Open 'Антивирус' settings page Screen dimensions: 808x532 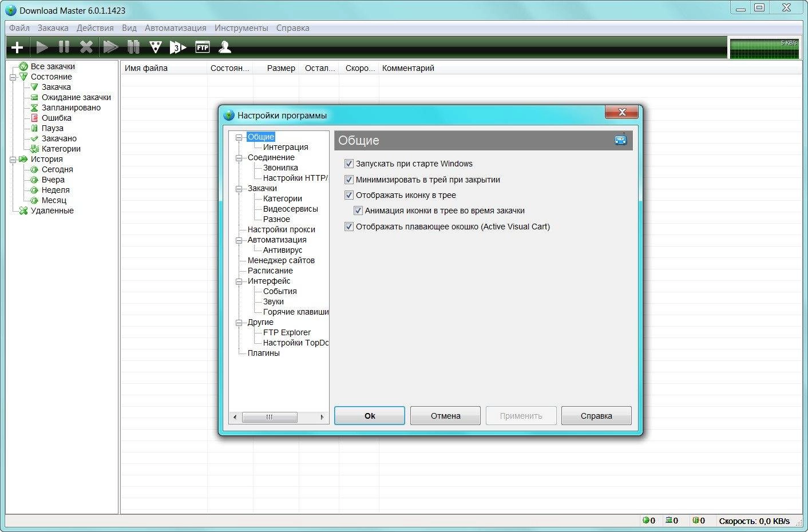click(x=283, y=250)
